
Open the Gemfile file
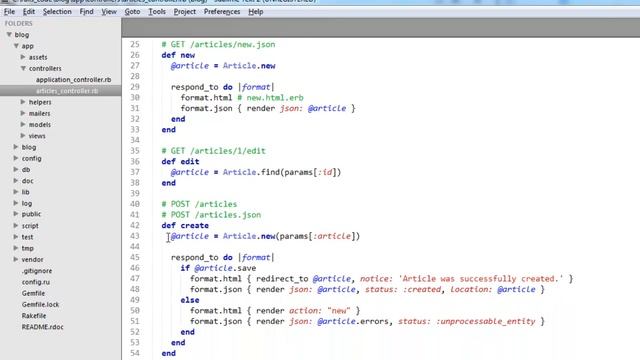pos(33,293)
